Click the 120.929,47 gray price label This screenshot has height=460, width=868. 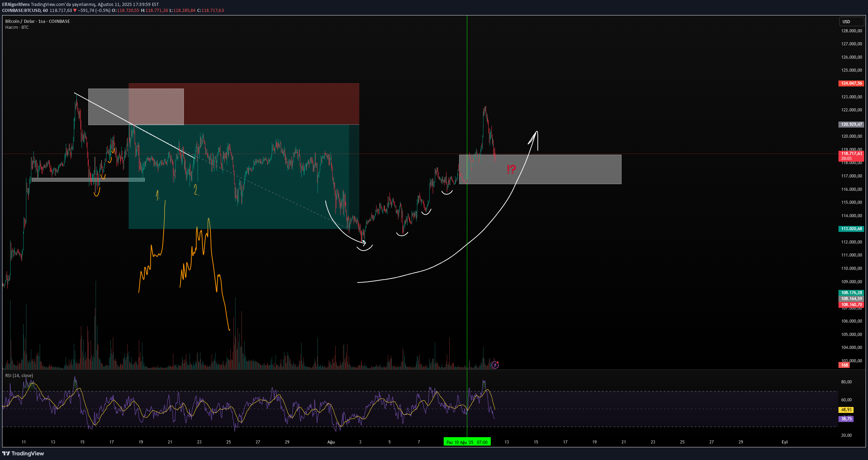click(x=851, y=124)
